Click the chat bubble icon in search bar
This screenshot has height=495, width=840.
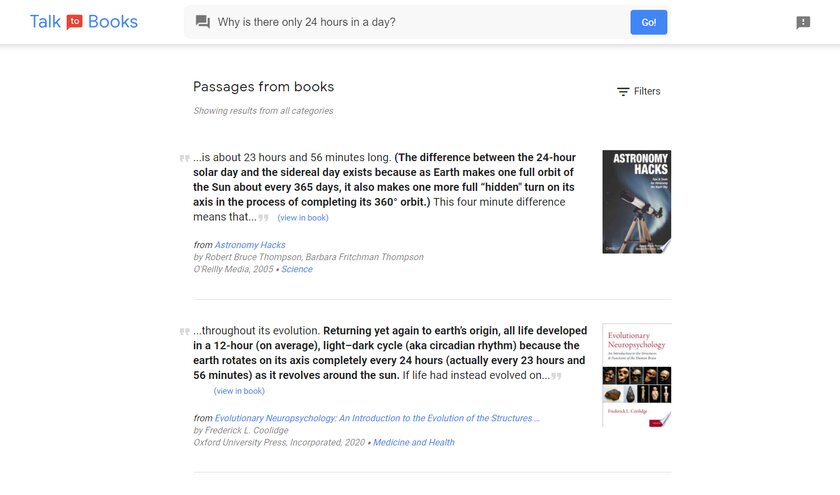pos(203,22)
